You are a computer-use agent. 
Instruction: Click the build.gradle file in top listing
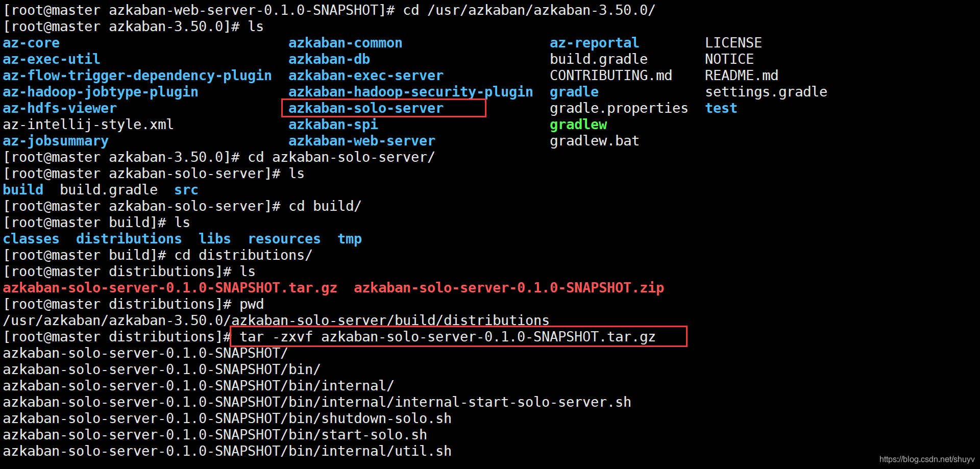(599, 59)
